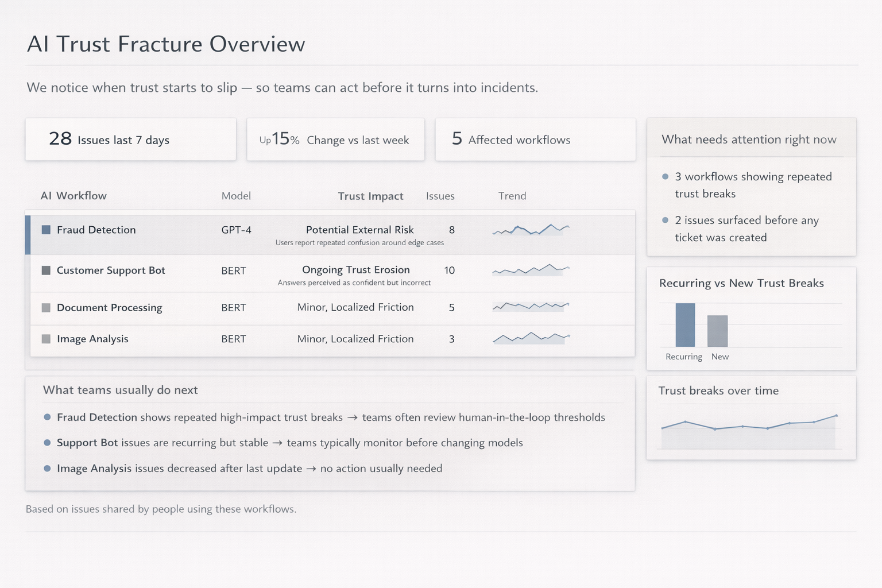
Task: Click the Customer Support Bot status square icon
Action: pos(46,270)
